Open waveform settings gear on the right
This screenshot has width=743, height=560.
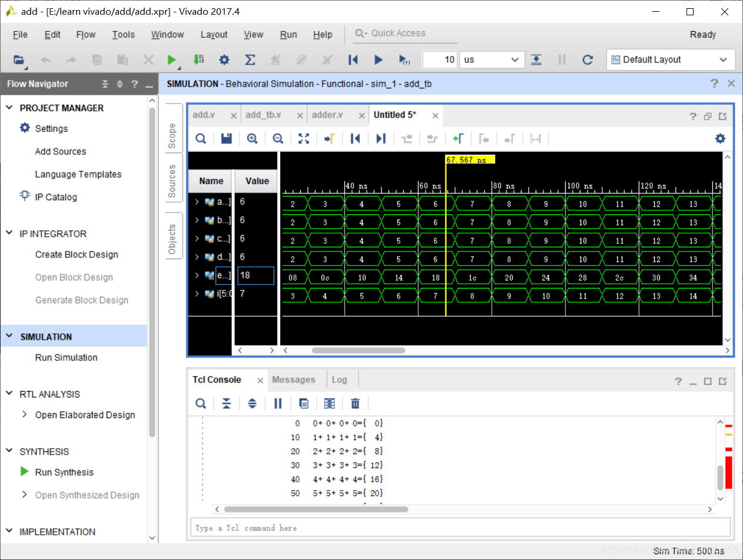[x=720, y=138]
